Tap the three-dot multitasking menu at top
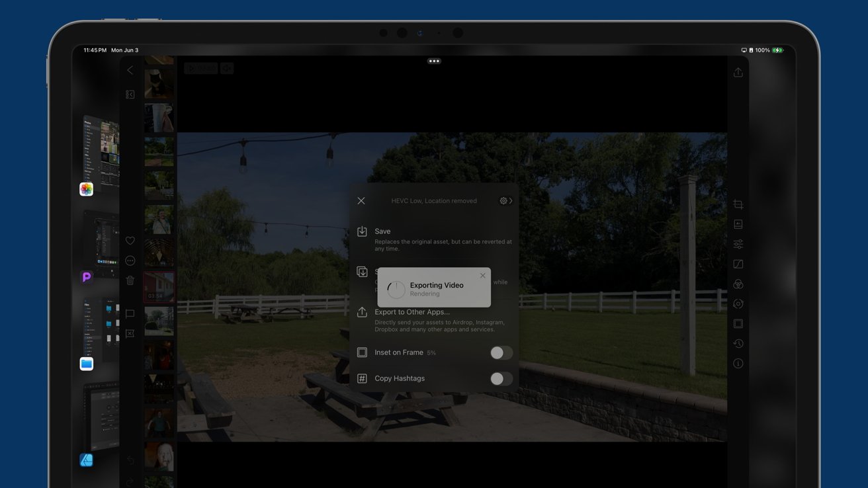The width and height of the screenshot is (868, 488). pyautogui.click(x=434, y=61)
